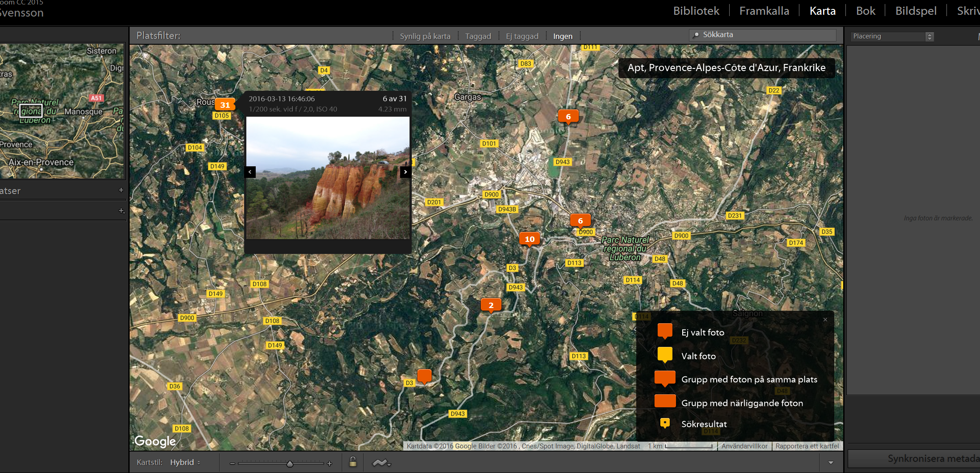Click the Sökkarta search field
Viewport: 980px width, 473px height.
point(762,35)
